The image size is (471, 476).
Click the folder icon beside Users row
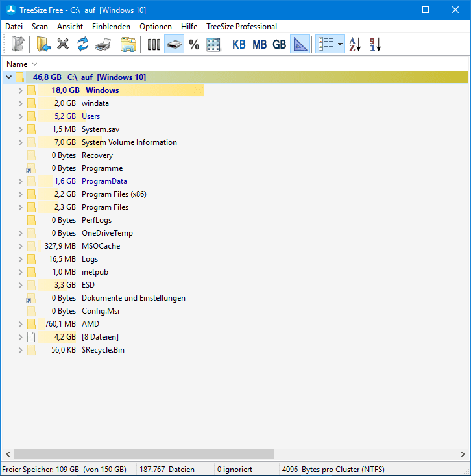tap(31, 116)
